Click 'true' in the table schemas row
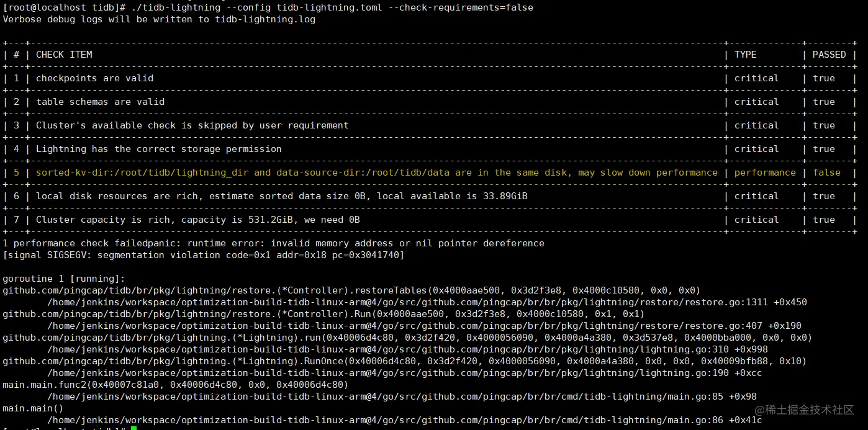Viewport: 868px width, 430px height. (824, 102)
